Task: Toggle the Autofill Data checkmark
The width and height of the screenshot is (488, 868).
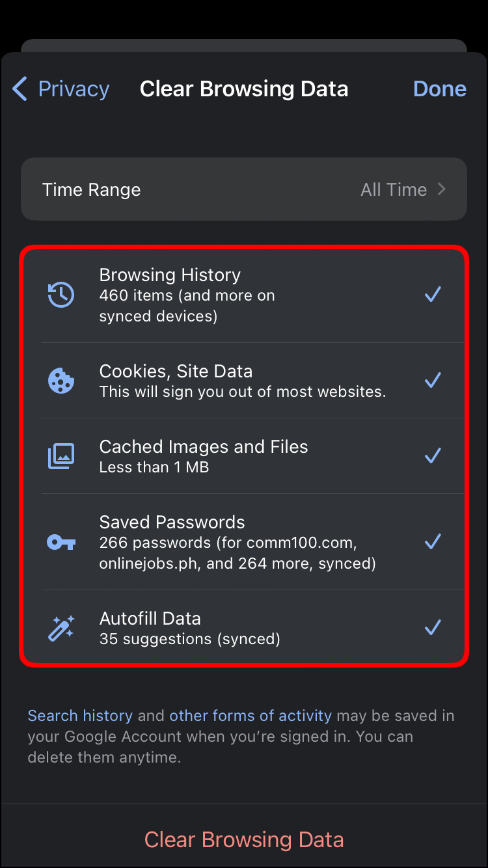Action: 433,628
